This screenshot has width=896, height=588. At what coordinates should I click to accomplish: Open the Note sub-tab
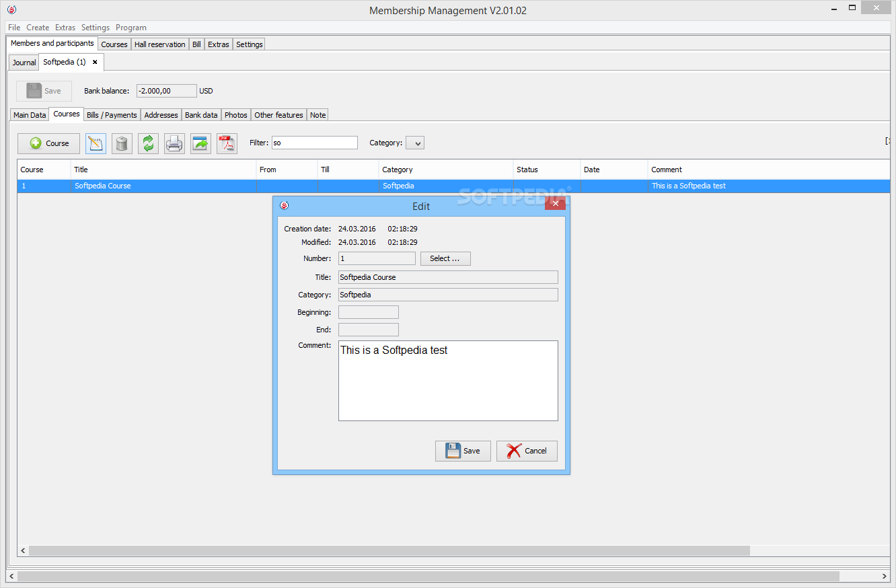point(318,115)
